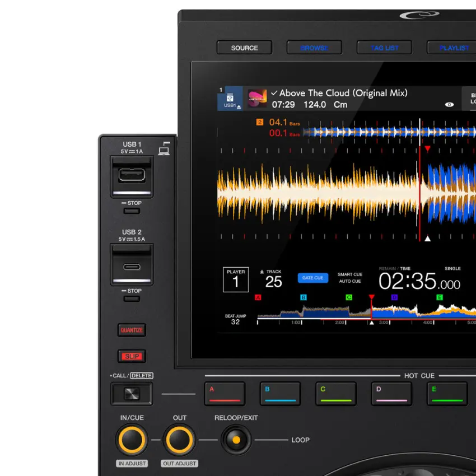
Task: Tap the IN ADJUST label
Action: 132,463
